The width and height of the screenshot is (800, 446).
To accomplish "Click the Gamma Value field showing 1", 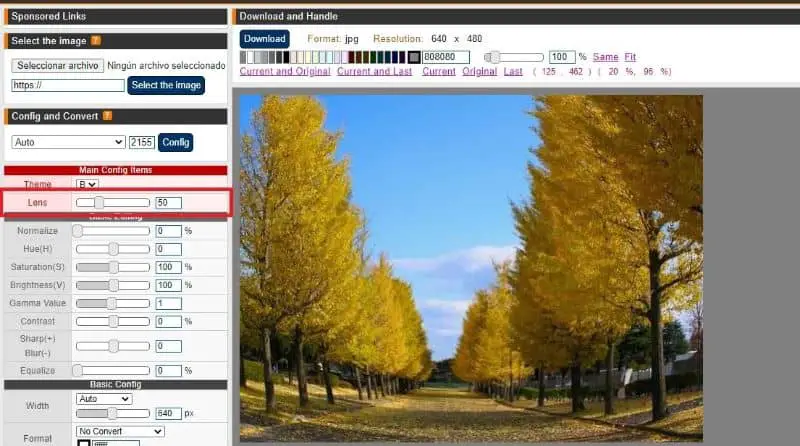I will click(x=168, y=303).
